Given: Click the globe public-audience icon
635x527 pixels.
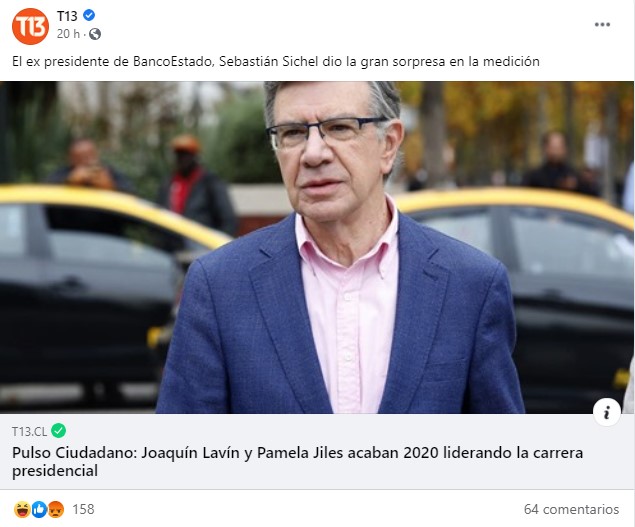Looking at the screenshot, I should (x=95, y=34).
